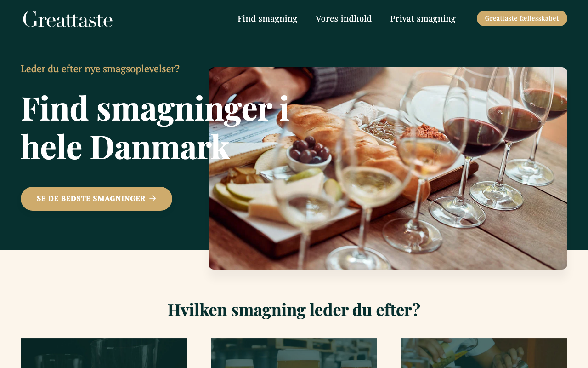588x368 pixels.
Task: Click the SE DE BEDSTE SMAGNINGER button
Action: pos(96,199)
